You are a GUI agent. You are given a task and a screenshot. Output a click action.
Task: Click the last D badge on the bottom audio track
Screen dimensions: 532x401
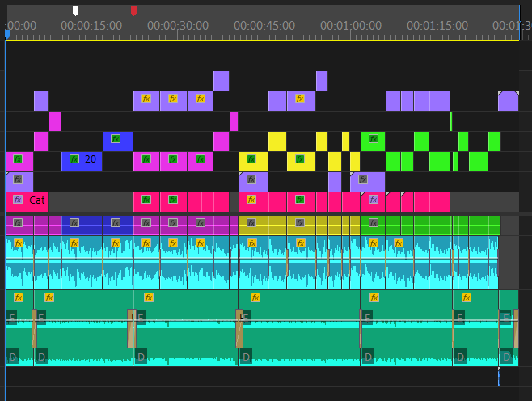pos(507,357)
